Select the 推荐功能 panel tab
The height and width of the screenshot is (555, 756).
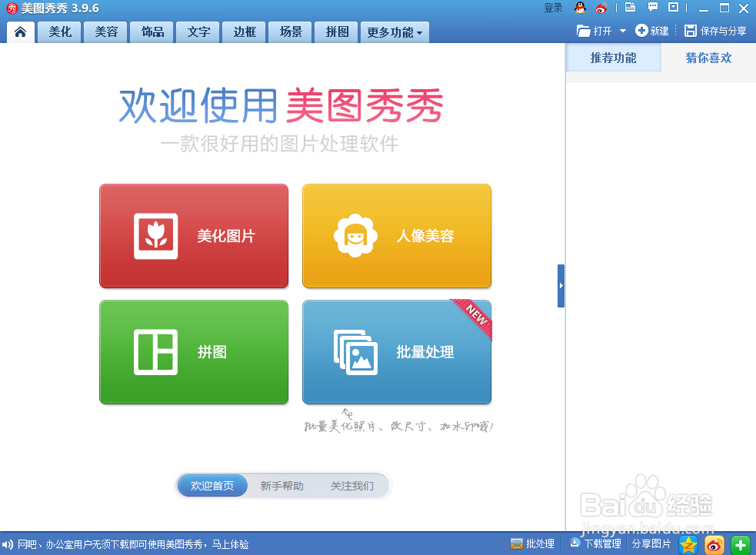[x=613, y=58]
